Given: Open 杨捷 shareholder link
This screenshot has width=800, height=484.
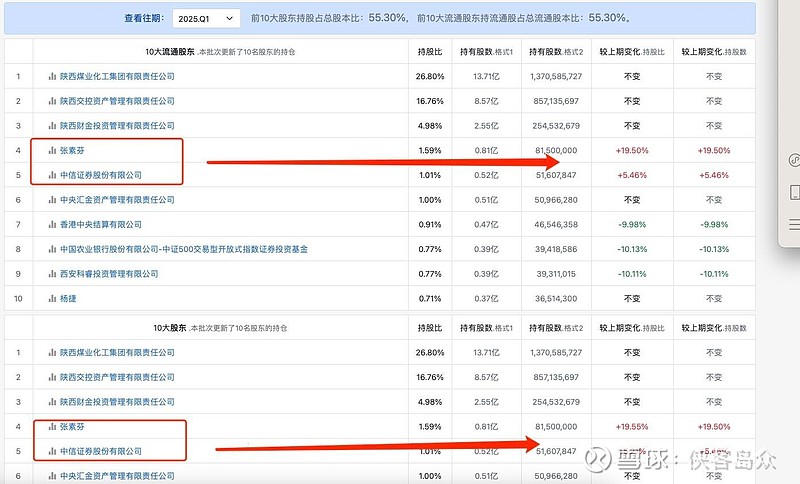Looking at the screenshot, I should 68,298.
